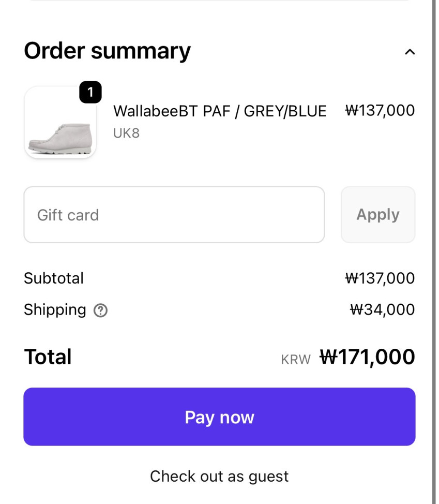The image size is (439, 504).
Task: Collapse the Order summary chevron
Action: (x=410, y=52)
